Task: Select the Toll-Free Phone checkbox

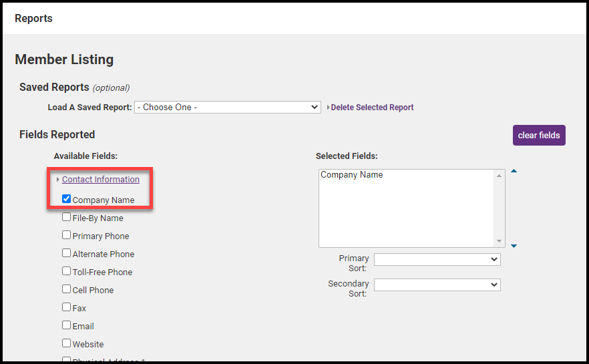Action: pyautogui.click(x=67, y=271)
